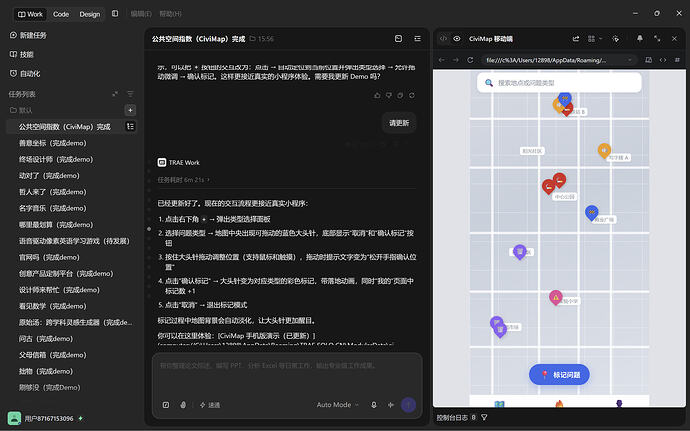Reload the CiviMap preview page

(x=470, y=60)
